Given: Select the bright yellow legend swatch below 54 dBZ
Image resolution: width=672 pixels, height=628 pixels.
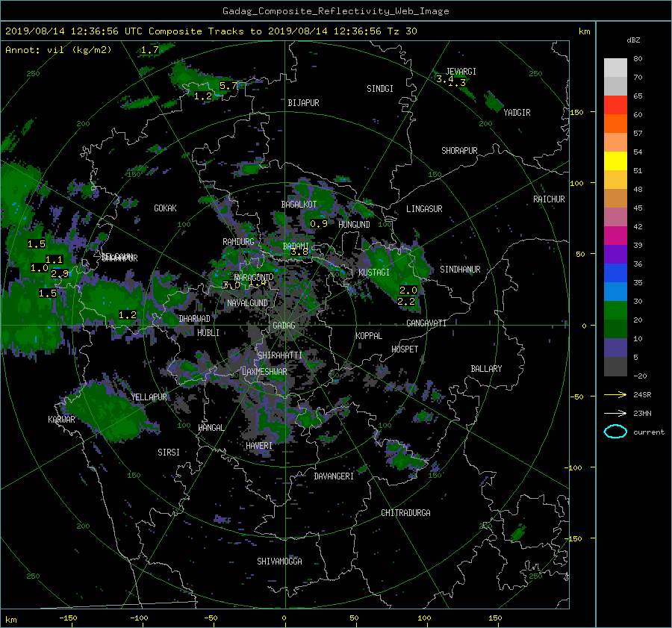Looking at the screenshot, I should pos(615,161).
